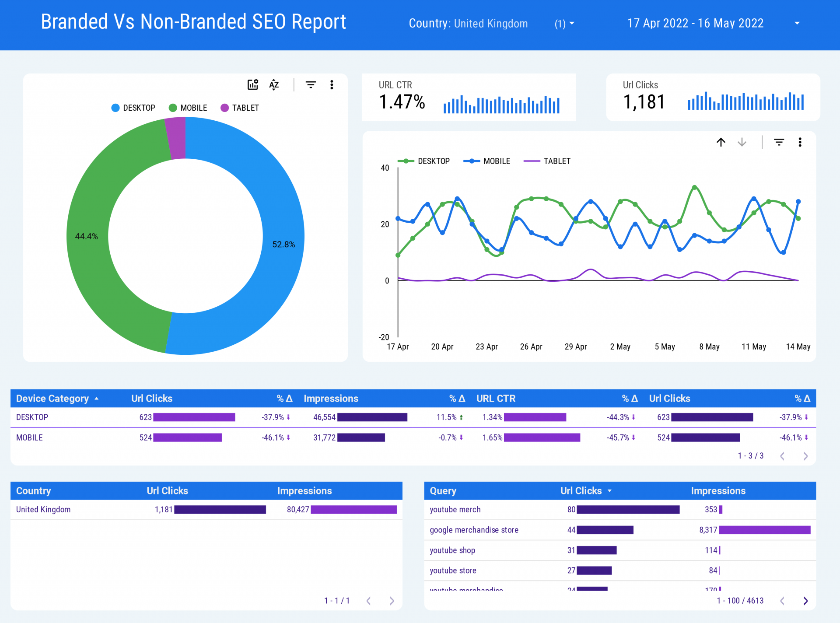The image size is (840, 623).
Task: Sort table by Device Category header
Action: click(53, 398)
